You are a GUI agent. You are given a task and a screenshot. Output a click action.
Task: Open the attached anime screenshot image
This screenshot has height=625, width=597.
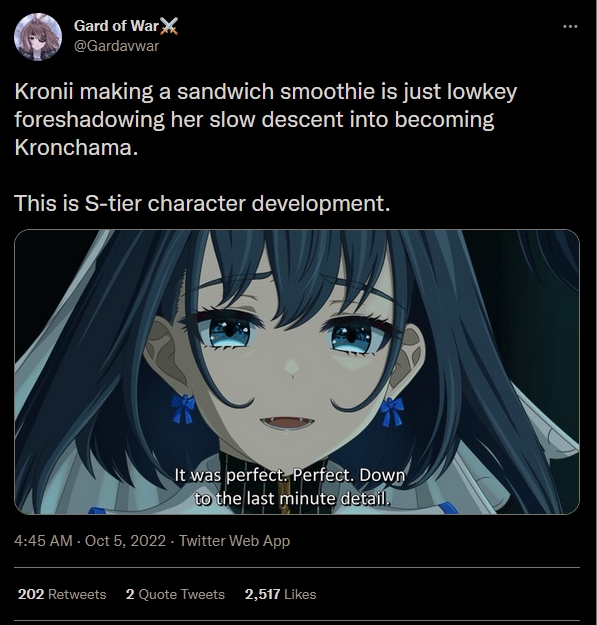pos(297,371)
